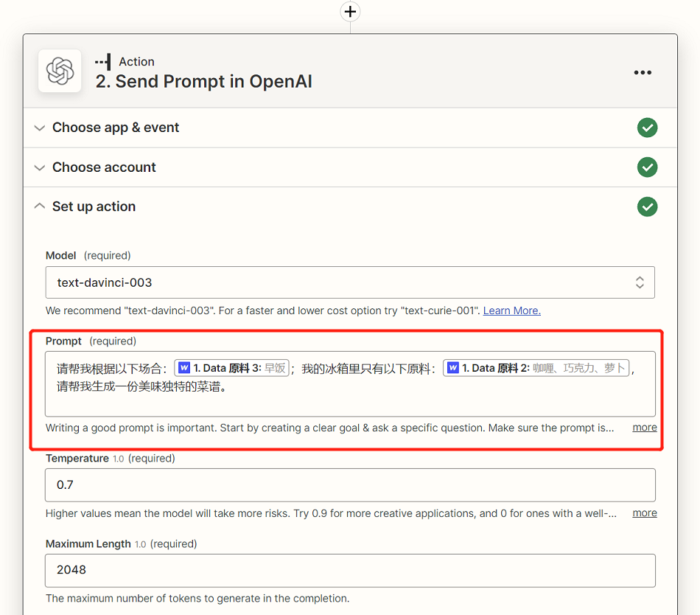Click the plus add-step button at top
700x615 pixels.
(x=350, y=12)
